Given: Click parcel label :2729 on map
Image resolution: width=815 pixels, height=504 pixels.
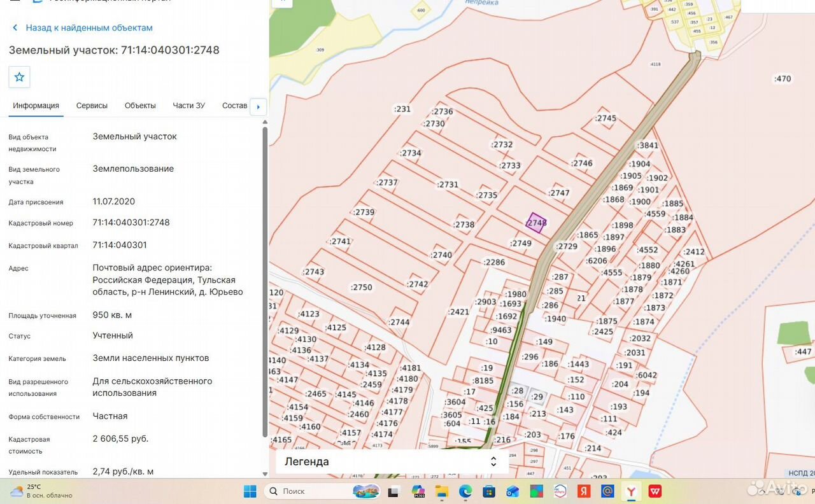Looking at the screenshot, I should click(x=567, y=246).
